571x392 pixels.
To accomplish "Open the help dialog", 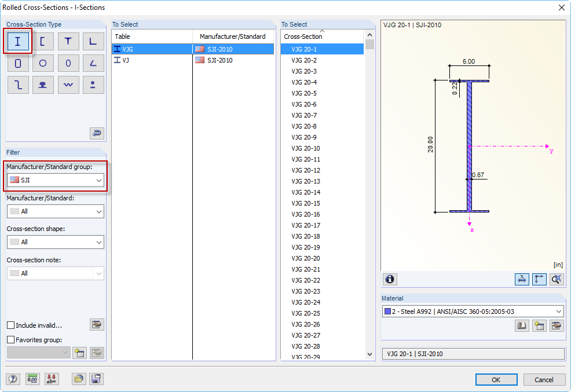I will [12, 379].
